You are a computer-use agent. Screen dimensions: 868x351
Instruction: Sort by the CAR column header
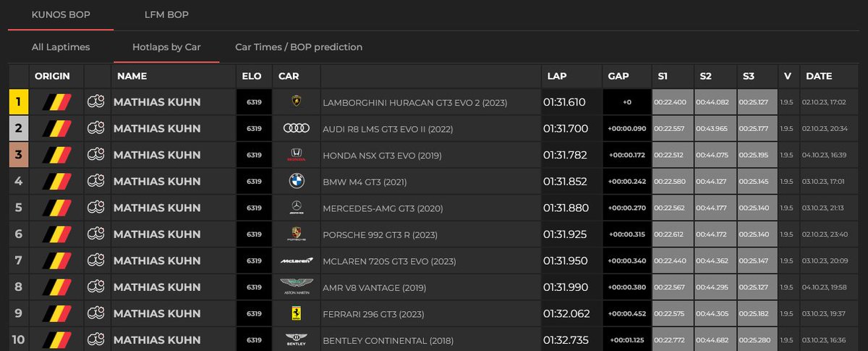point(289,76)
